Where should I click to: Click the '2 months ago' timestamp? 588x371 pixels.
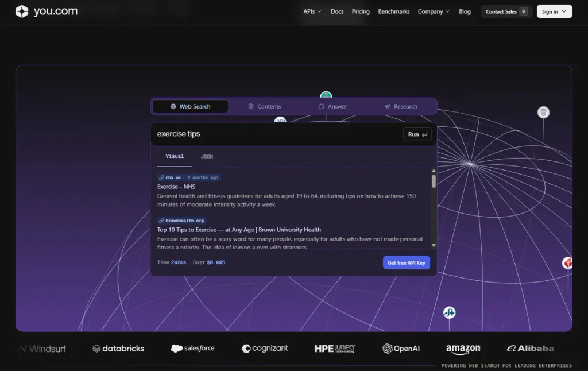click(x=203, y=177)
